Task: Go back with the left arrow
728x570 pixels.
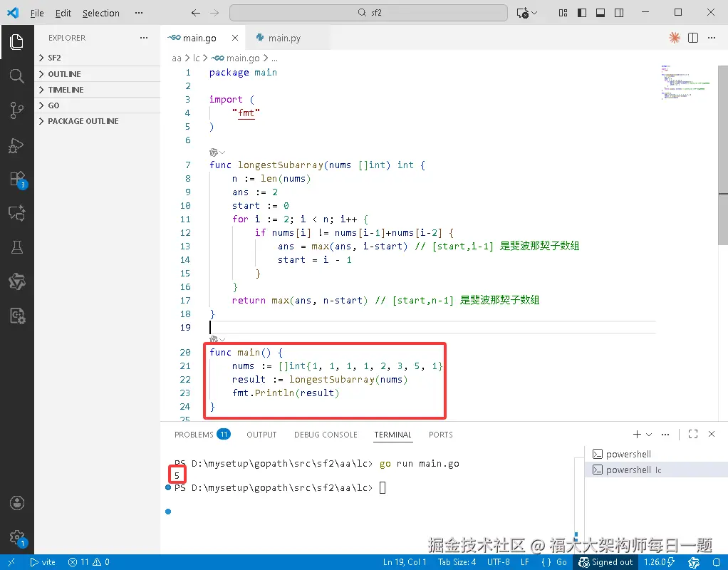Action: point(196,13)
